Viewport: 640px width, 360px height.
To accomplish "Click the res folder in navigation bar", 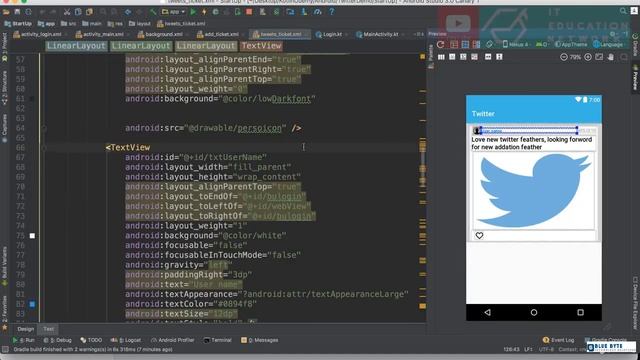I will tap(115, 24).
